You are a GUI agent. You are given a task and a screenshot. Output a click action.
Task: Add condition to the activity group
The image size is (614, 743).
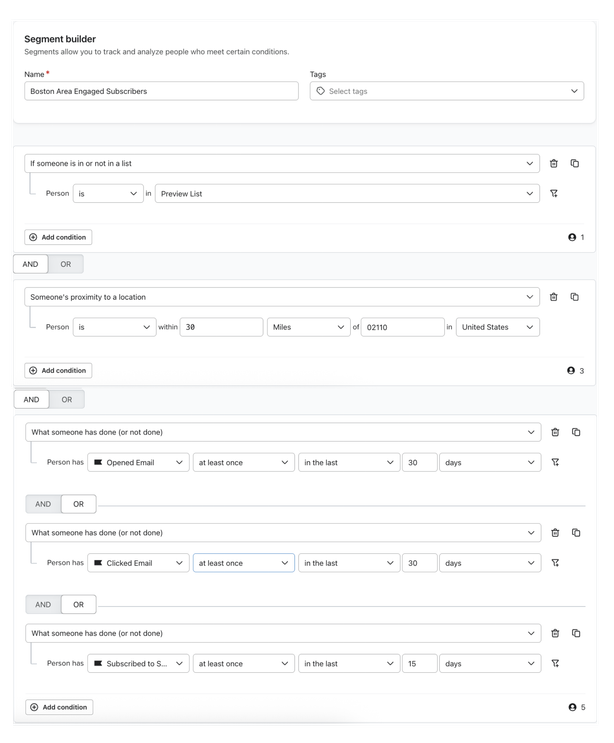pyautogui.click(x=59, y=707)
